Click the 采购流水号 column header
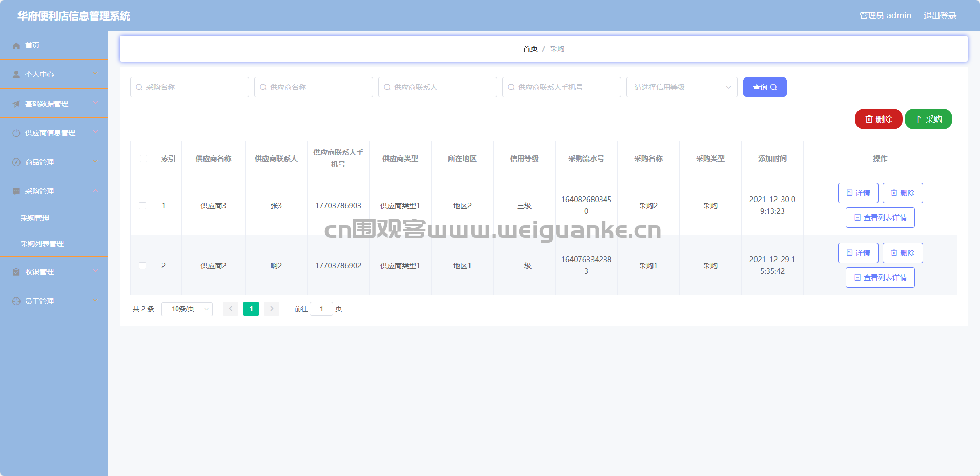The height and width of the screenshot is (476, 980). (x=586, y=158)
